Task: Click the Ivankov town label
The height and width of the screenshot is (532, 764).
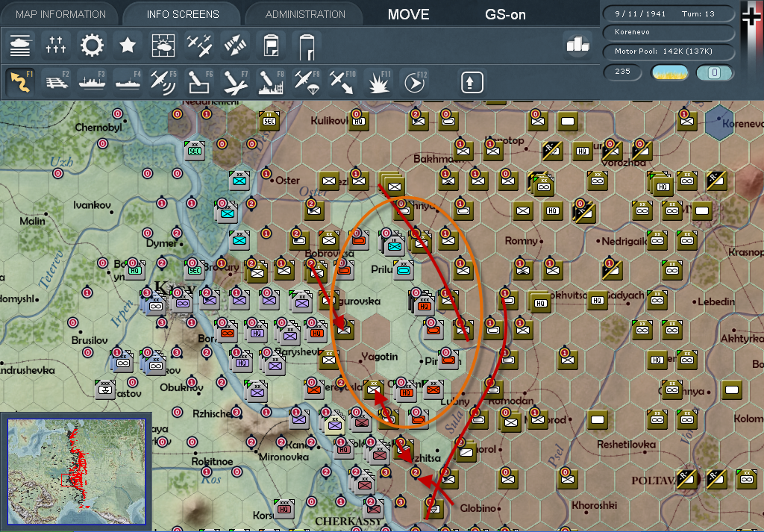Action: (90, 205)
